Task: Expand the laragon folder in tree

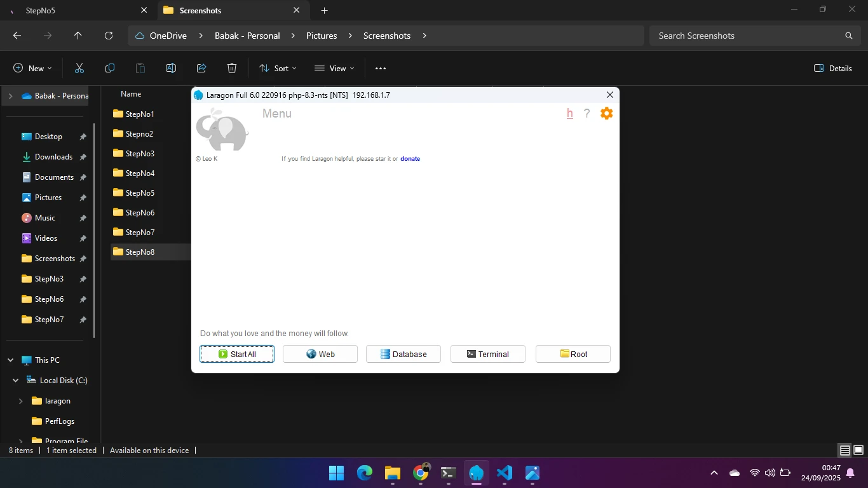Action: click(20, 401)
